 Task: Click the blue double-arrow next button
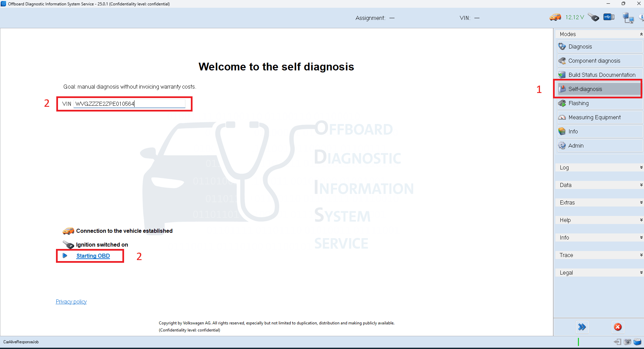tap(582, 327)
